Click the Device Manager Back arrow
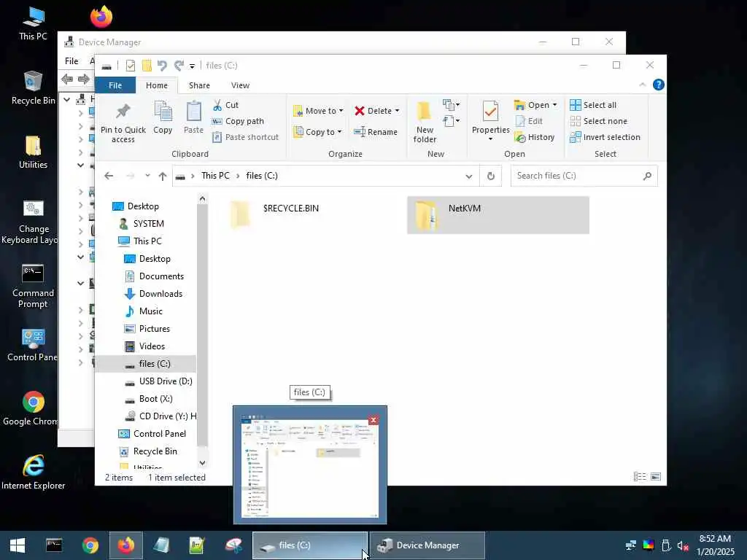 67,79
